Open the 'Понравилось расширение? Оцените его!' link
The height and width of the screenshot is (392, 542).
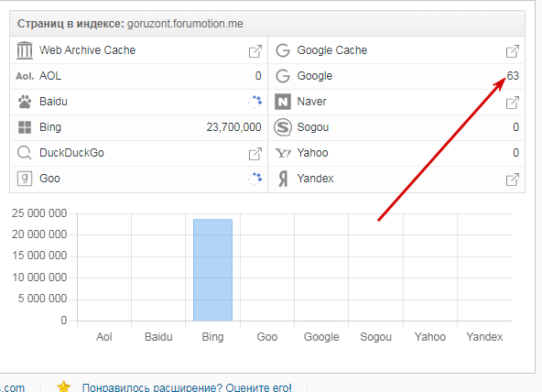click(187, 387)
